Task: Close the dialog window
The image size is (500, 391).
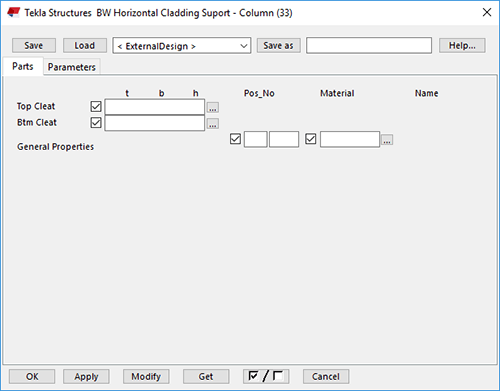Action: click(x=487, y=12)
